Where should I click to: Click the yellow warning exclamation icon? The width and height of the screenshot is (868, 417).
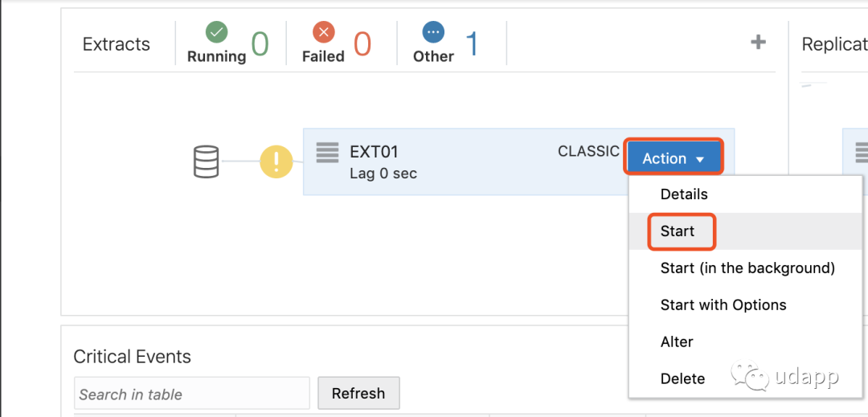[x=276, y=161]
